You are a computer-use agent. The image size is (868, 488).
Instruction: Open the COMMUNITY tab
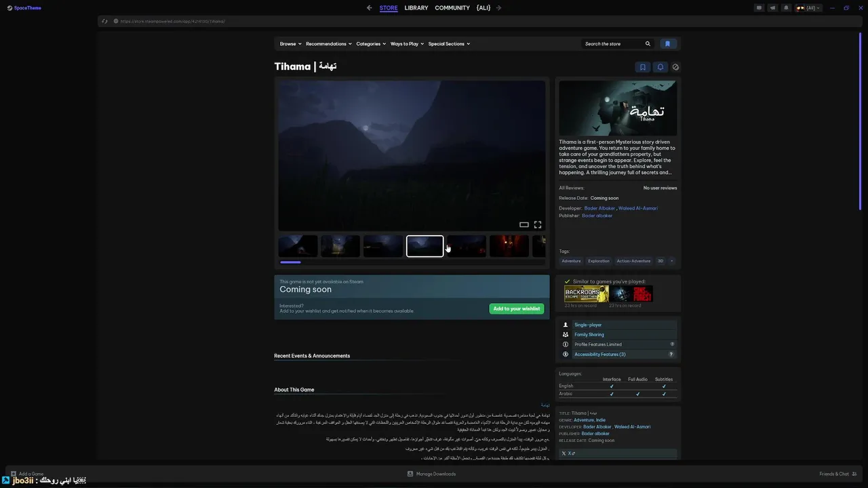[452, 8]
